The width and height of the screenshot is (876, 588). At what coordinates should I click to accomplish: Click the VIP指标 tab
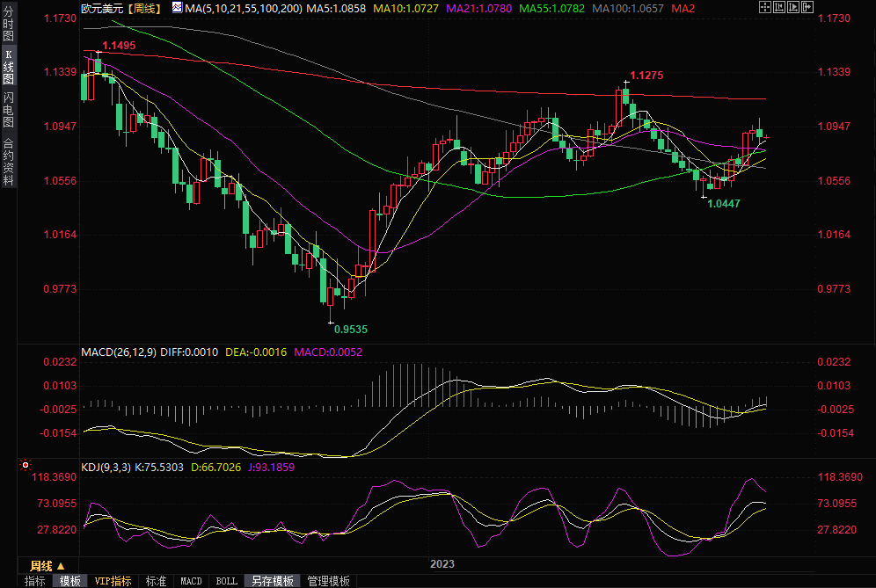113,581
